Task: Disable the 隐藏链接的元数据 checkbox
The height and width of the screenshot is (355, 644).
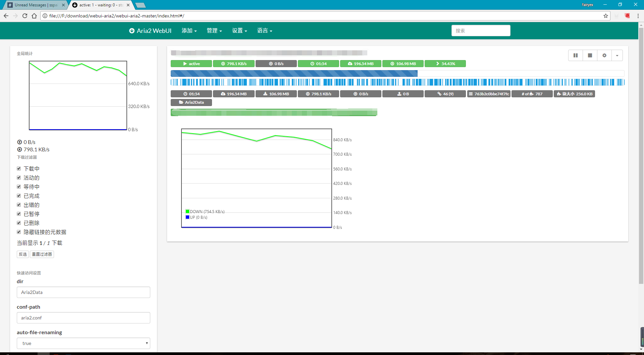Action: tap(19, 232)
